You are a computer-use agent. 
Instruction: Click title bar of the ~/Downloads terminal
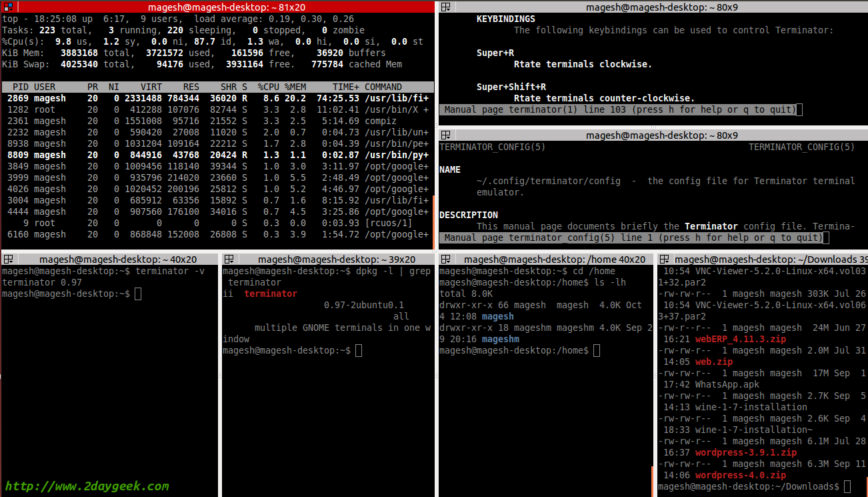767,260
